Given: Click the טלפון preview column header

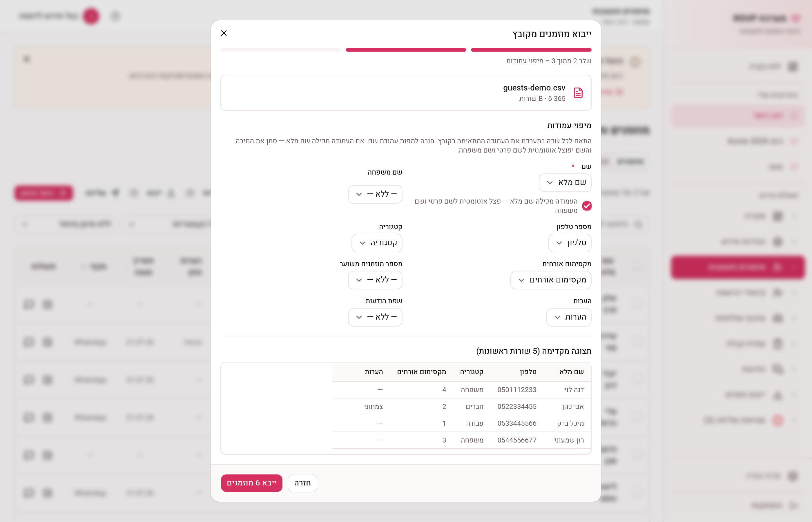Looking at the screenshot, I should pos(528,372).
